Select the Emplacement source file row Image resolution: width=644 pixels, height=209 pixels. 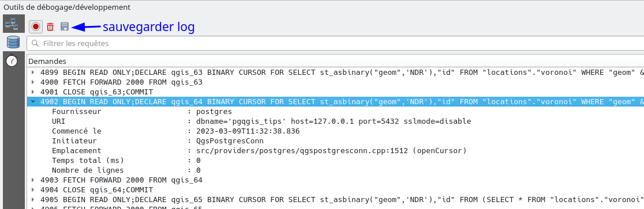[x=335, y=150]
